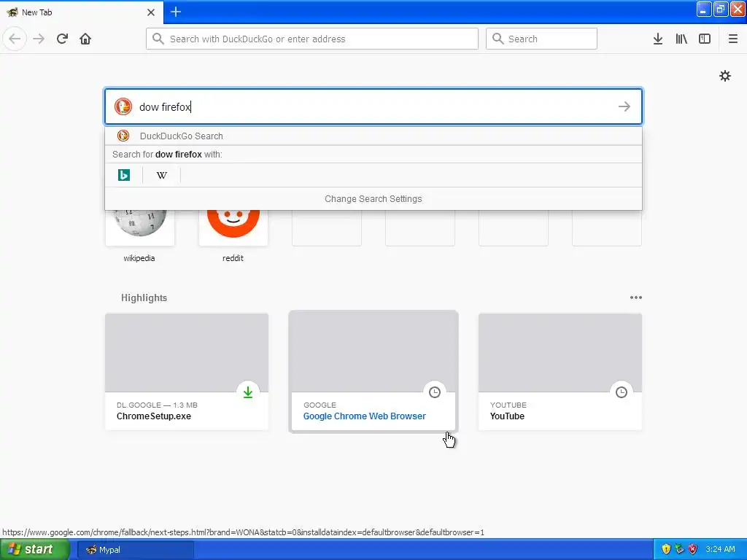Click history clock badge on YouTube card

tap(622, 392)
